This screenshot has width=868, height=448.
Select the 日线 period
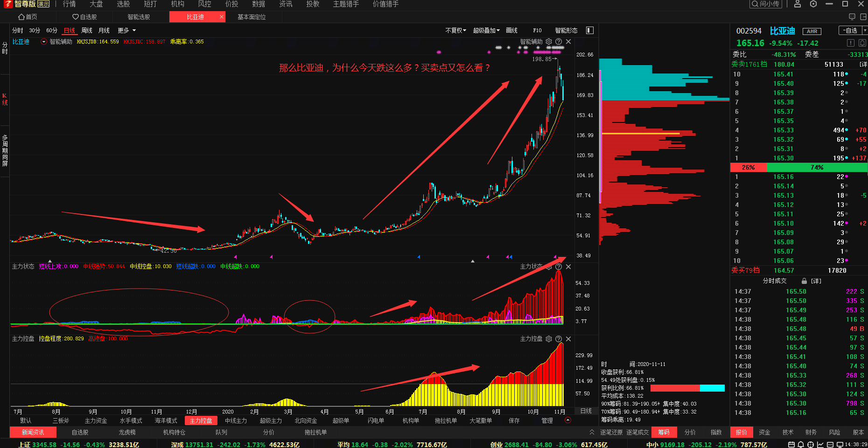click(70, 30)
